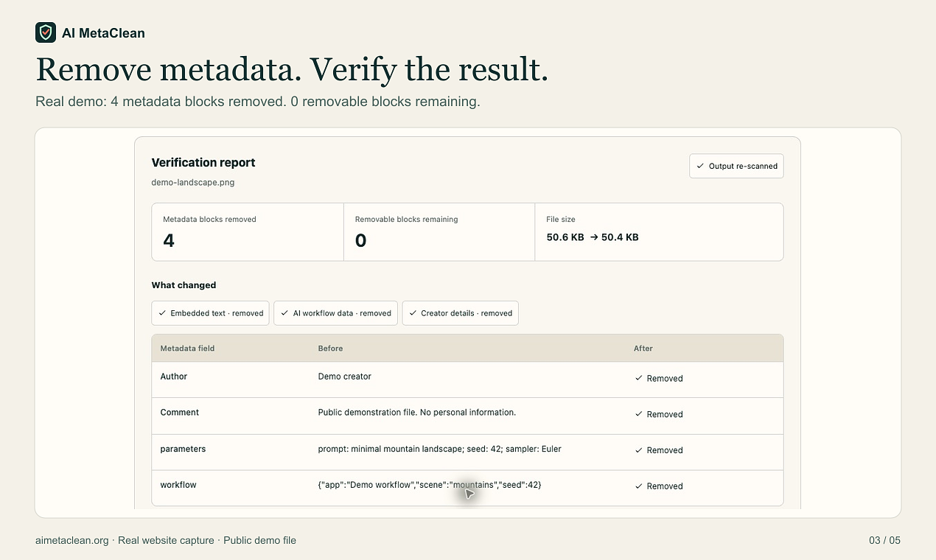This screenshot has width=936, height=560.
Task: Click the checkmark in the workflow row
Action: pos(639,486)
